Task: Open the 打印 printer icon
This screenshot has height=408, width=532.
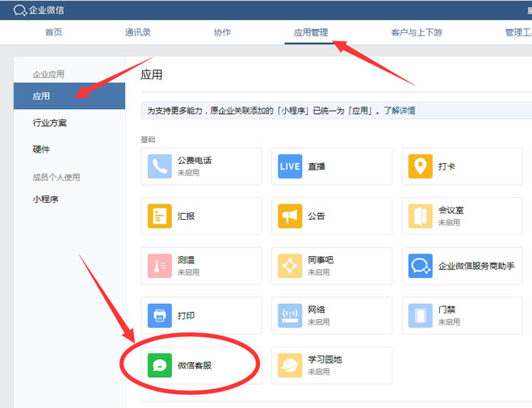Action: click(x=161, y=316)
